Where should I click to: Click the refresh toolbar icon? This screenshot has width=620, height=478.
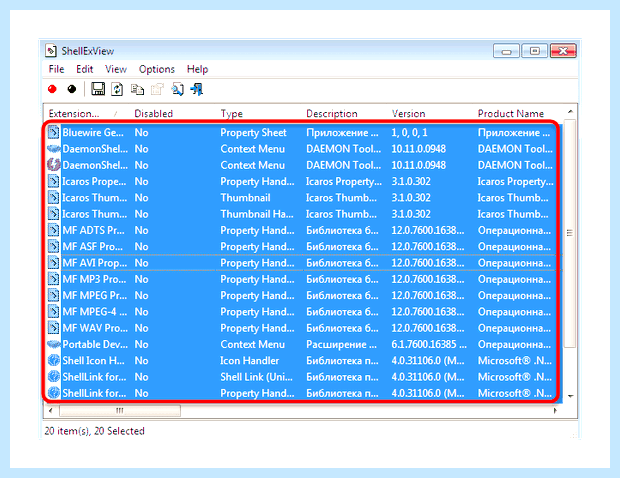117,89
